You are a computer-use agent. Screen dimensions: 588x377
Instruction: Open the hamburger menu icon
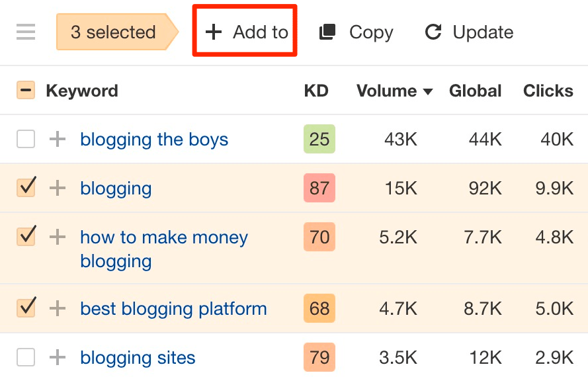point(26,32)
